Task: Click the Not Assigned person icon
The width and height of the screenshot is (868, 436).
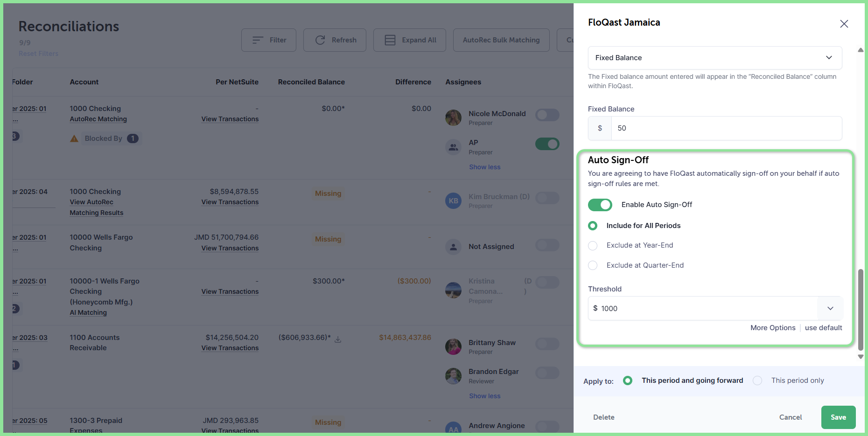Action: [453, 246]
